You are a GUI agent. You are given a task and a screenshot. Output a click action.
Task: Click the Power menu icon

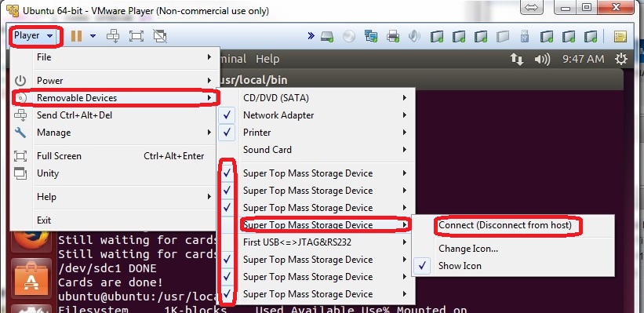[x=20, y=81]
